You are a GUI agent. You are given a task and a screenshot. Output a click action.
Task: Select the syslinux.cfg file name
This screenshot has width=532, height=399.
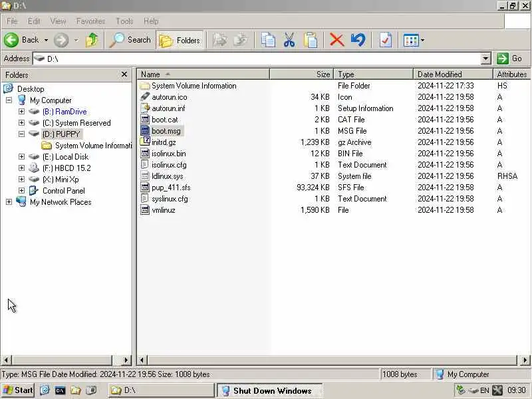coord(170,199)
